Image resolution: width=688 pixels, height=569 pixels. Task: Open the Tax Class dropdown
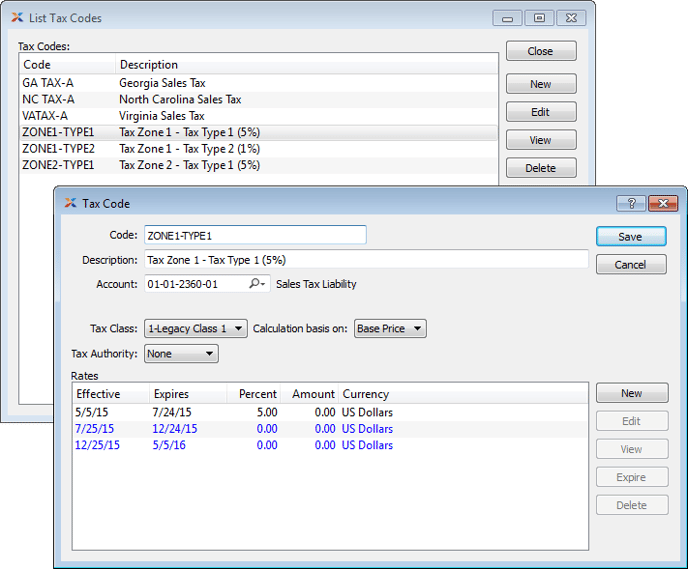point(196,328)
